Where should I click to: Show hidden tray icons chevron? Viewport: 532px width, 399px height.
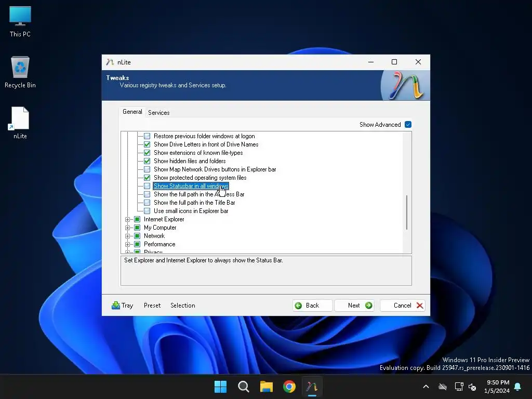(426, 387)
